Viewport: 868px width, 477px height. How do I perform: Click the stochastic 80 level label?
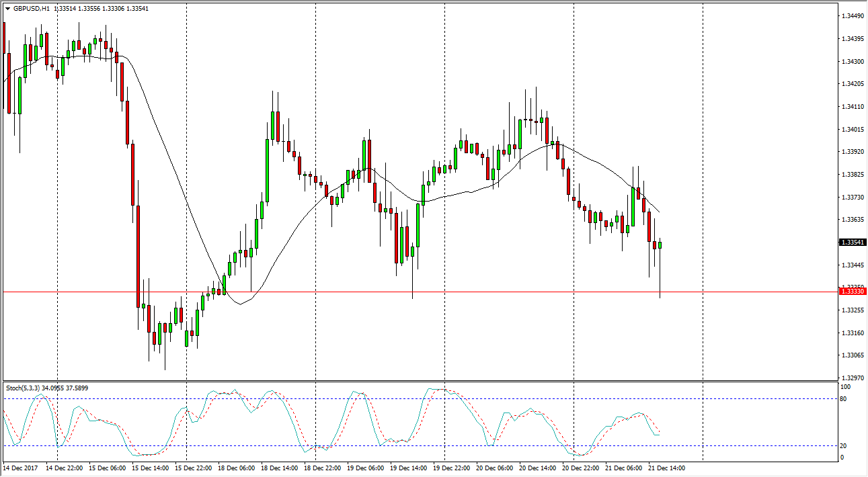tap(844, 399)
